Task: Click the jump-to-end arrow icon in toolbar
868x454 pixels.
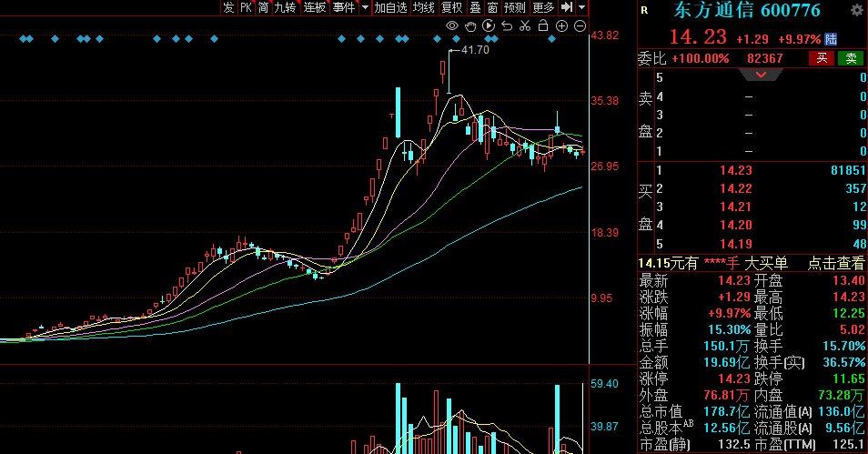Action: tap(566, 7)
